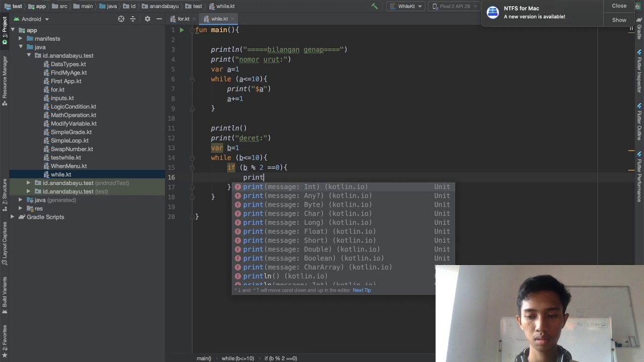Expand the id.anandabayu.test (test) package
The width and height of the screenshot is (644, 362).
pos(29,192)
